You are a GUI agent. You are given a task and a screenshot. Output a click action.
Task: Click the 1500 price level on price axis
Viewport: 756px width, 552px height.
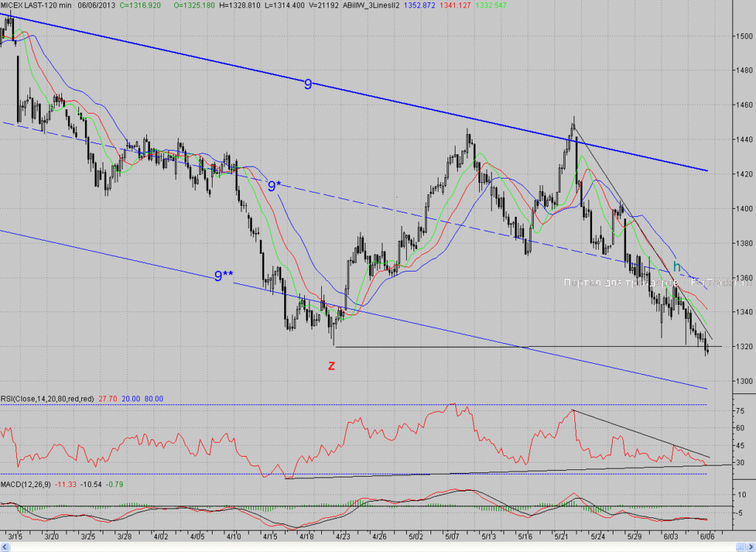[x=744, y=36]
